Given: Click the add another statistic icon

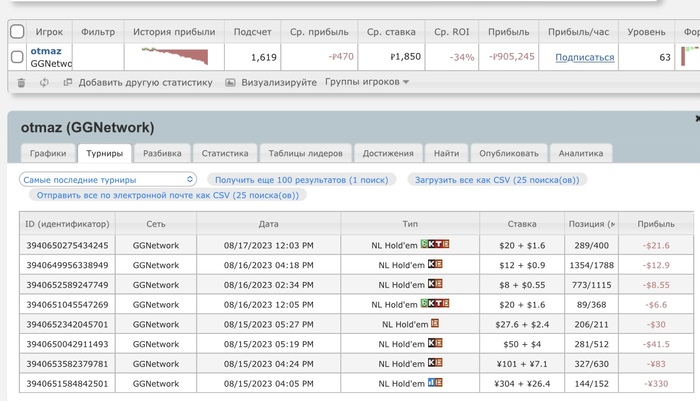Looking at the screenshot, I should (x=68, y=82).
